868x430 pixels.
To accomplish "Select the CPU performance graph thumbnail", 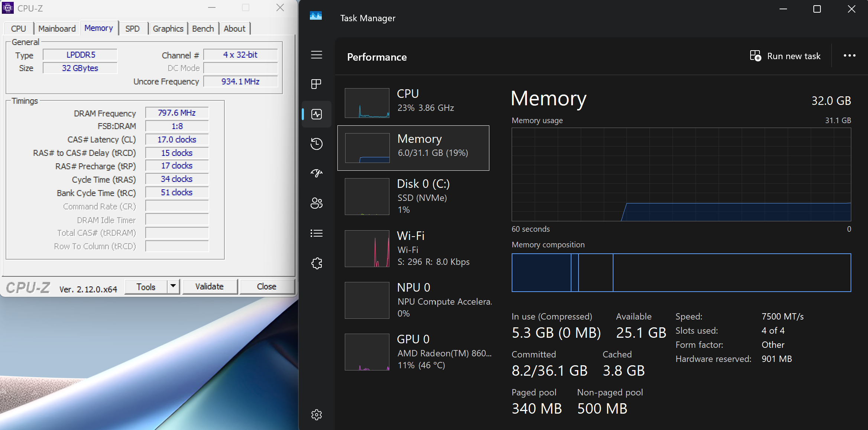I will tap(367, 103).
